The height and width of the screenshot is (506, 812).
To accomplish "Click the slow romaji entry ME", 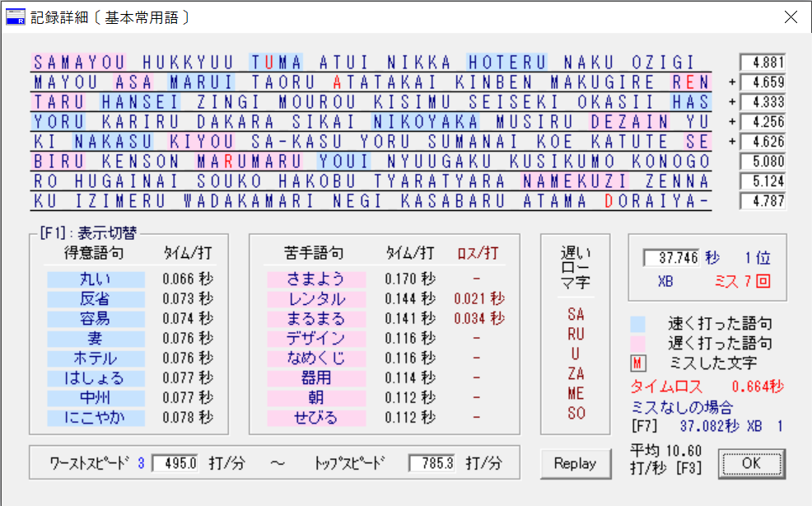I will [576, 393].
